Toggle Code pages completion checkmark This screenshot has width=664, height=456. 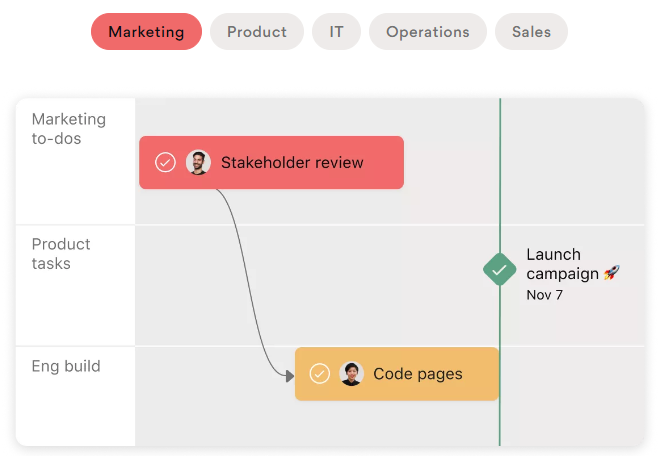pyautogui.click(x=319, y=373)
